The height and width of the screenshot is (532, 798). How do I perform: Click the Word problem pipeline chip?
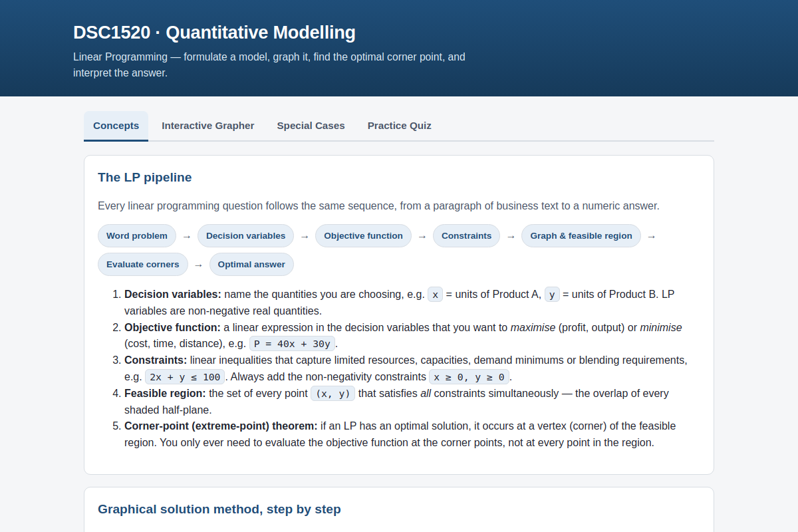pos(137,236)
